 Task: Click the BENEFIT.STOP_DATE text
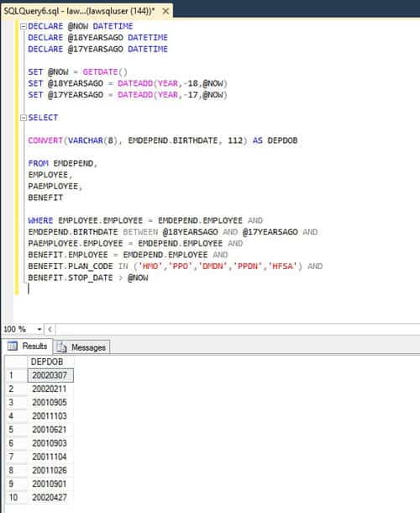[71, 278]
